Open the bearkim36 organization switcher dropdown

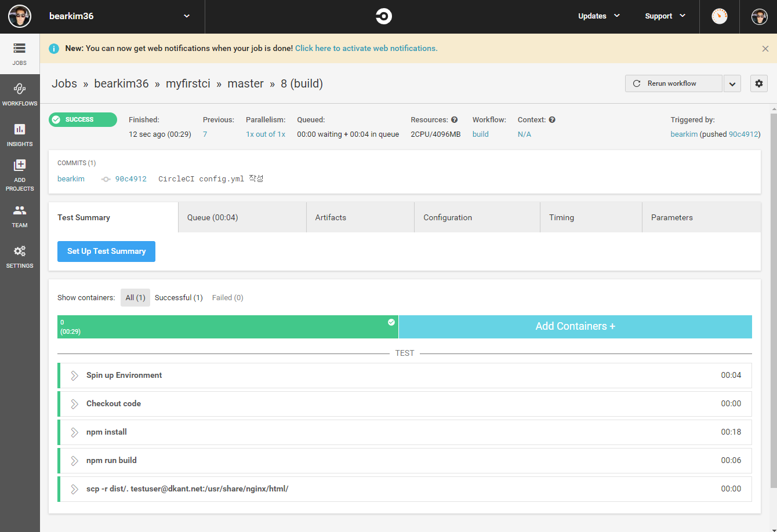(187, 16)
